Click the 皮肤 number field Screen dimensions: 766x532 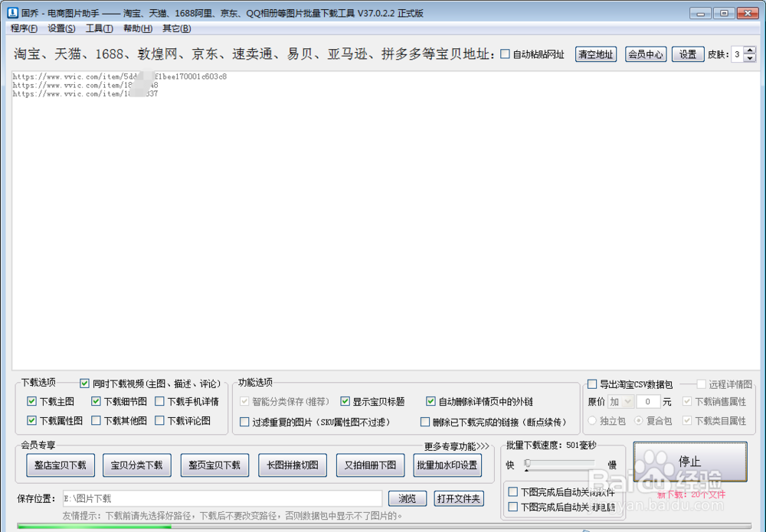738,54
